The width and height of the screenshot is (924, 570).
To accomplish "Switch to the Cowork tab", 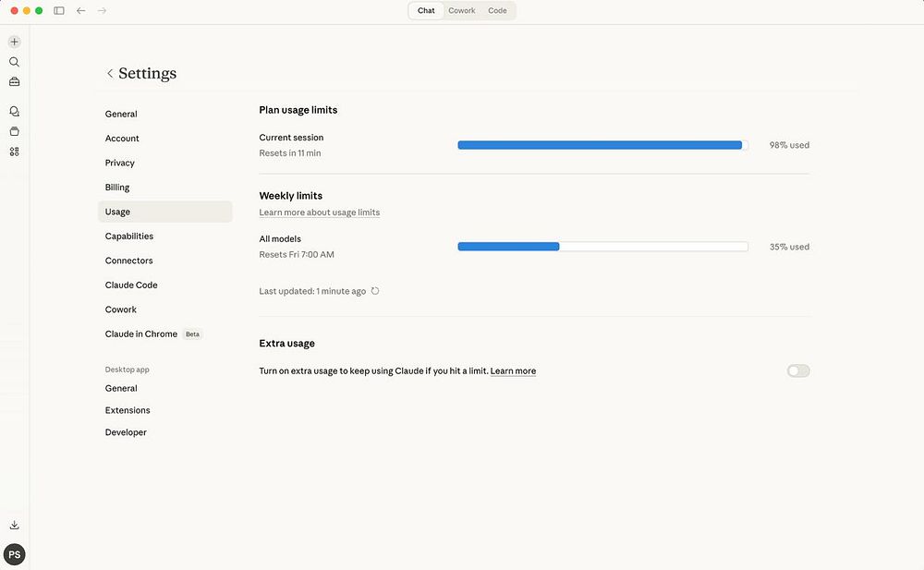I will (x=461, y=10).
